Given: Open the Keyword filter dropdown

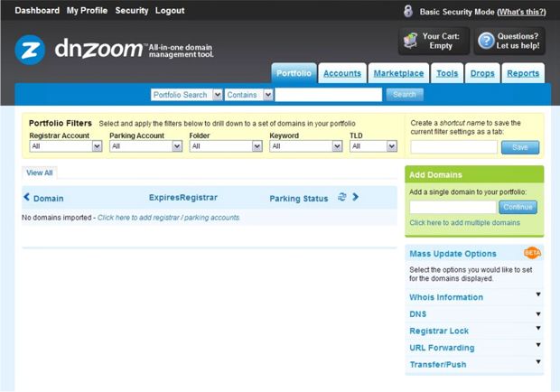Looking at the screenshot, I should pyautogui.click(x=305, y=146).
